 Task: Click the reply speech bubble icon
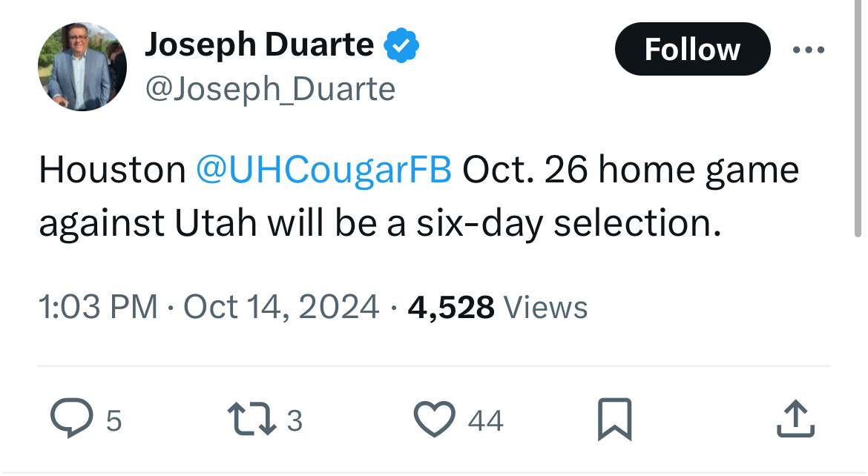[70, 420]
